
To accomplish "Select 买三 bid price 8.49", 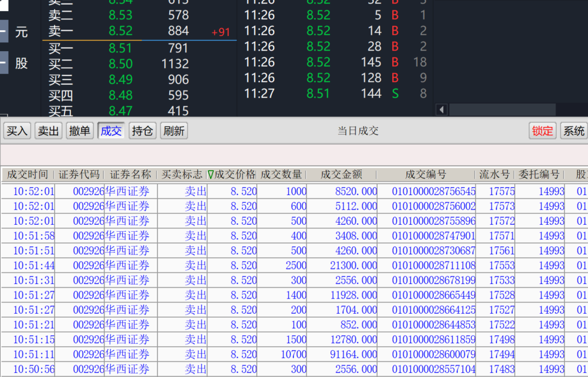I will [x=120, y=80].
